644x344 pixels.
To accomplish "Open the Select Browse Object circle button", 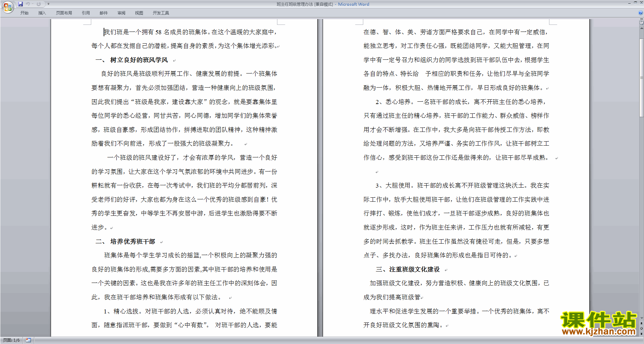I will 641,329.
